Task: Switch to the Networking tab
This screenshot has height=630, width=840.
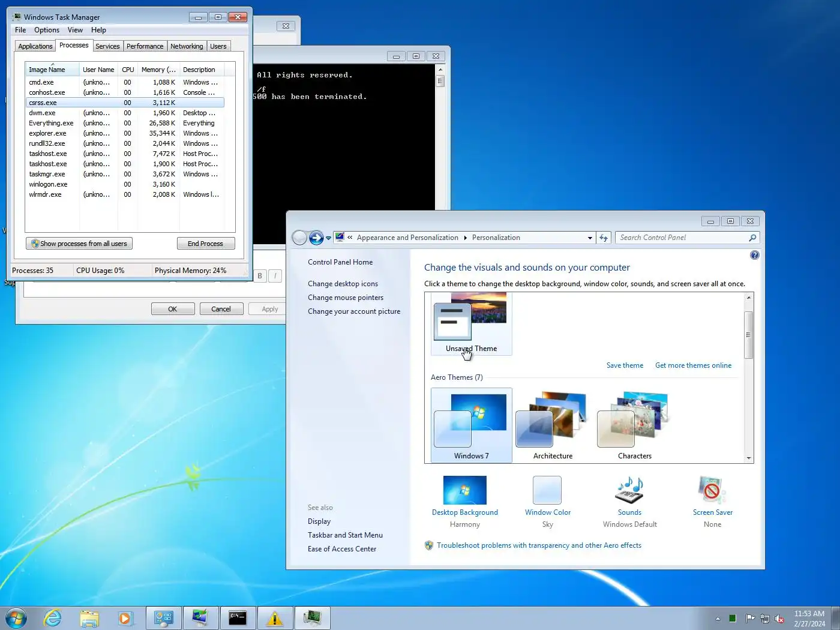Action: click(x=187, y=46)
